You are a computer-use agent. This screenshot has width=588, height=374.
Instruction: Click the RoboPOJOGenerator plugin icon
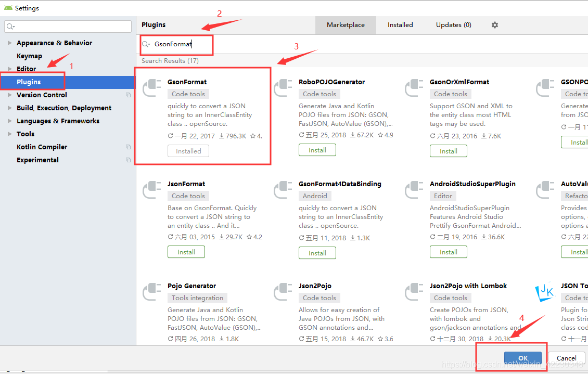click(x=283, y=88)
